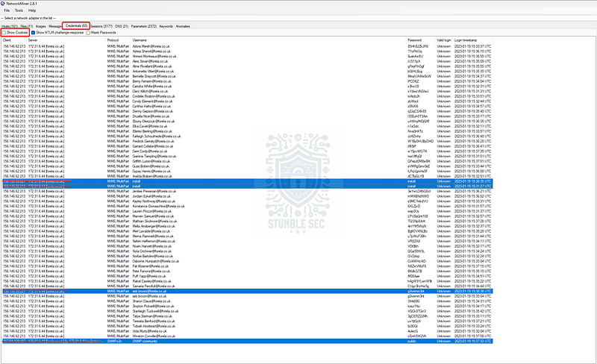Enable the Mask Passwords checkbox
Viewport: 597px width, 364px height.
88,33
